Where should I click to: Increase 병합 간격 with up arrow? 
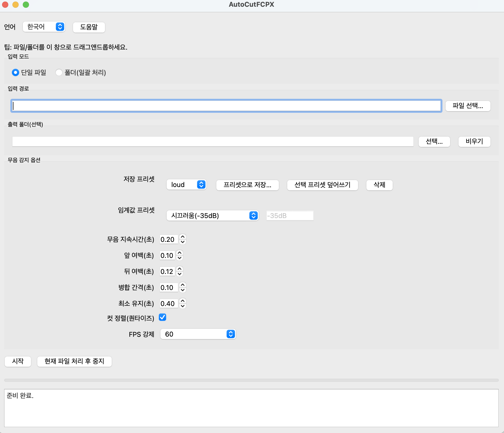pos(183,285)
